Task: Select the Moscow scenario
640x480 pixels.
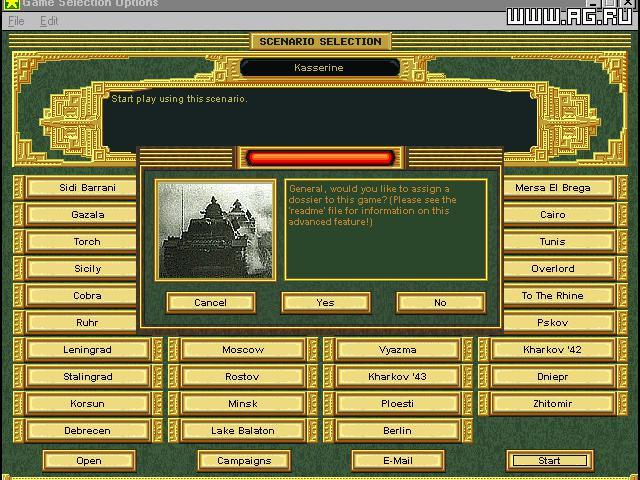Action: coord(243,350)
